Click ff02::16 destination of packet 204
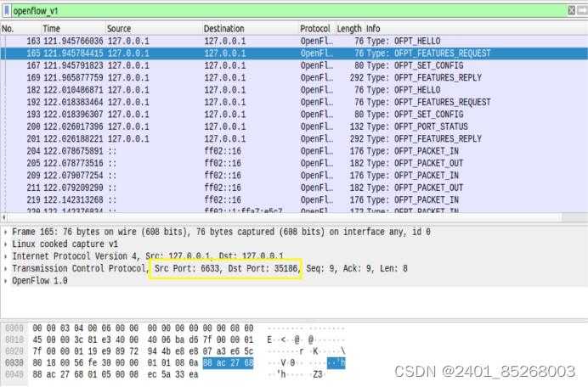Screen dimensions: 588x387 pos(223,151)
